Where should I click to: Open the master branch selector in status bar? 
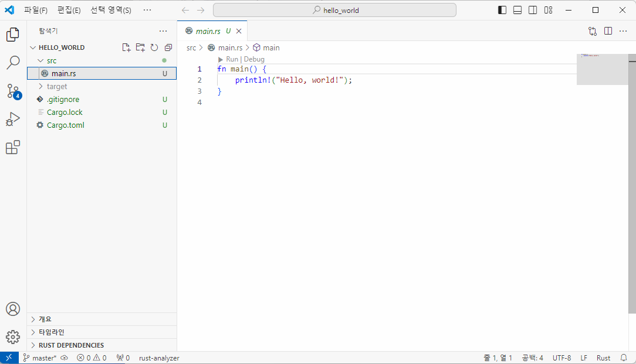click(40, 358)
